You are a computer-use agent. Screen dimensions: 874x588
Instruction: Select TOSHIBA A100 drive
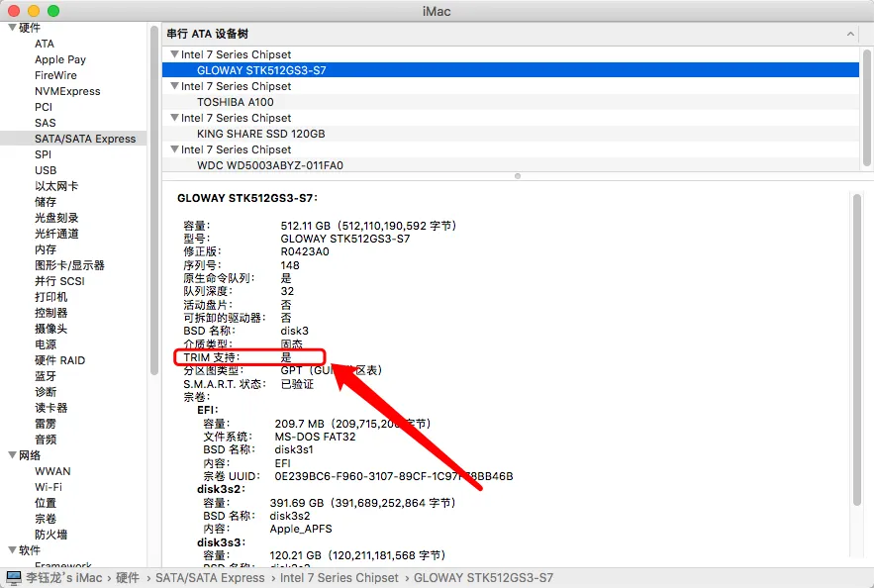(510, 102)
